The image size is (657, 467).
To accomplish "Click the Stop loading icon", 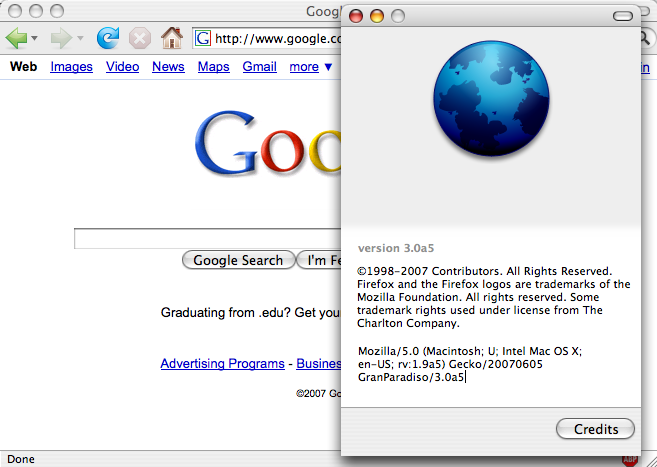I will tap(140, 39).
